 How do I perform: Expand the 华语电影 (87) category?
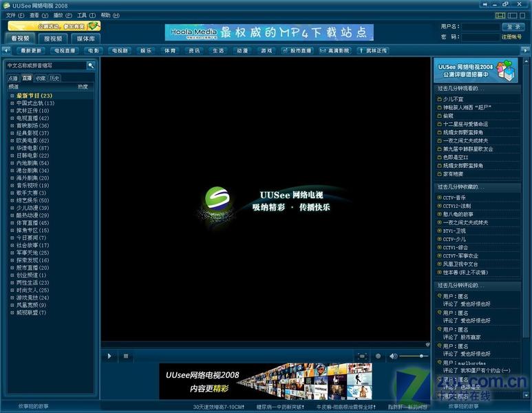click(12, 148)
